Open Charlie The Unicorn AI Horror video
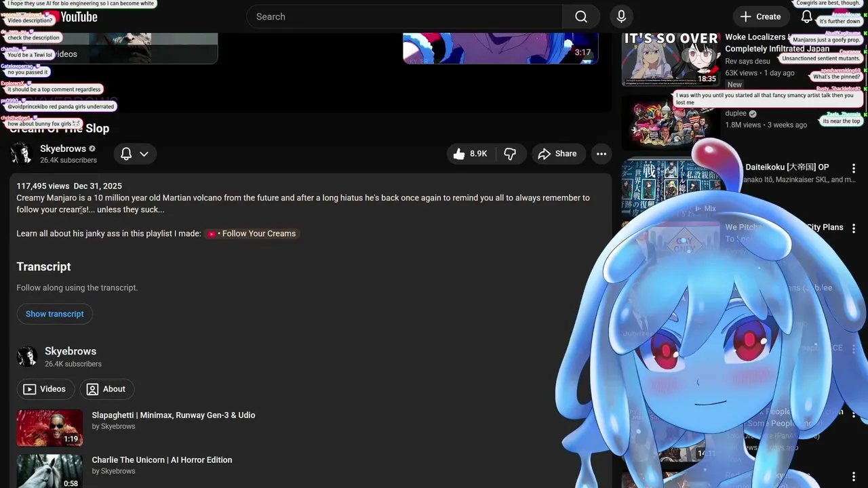The height and width of the screenshot is (488, 868). tap(162, 460)
